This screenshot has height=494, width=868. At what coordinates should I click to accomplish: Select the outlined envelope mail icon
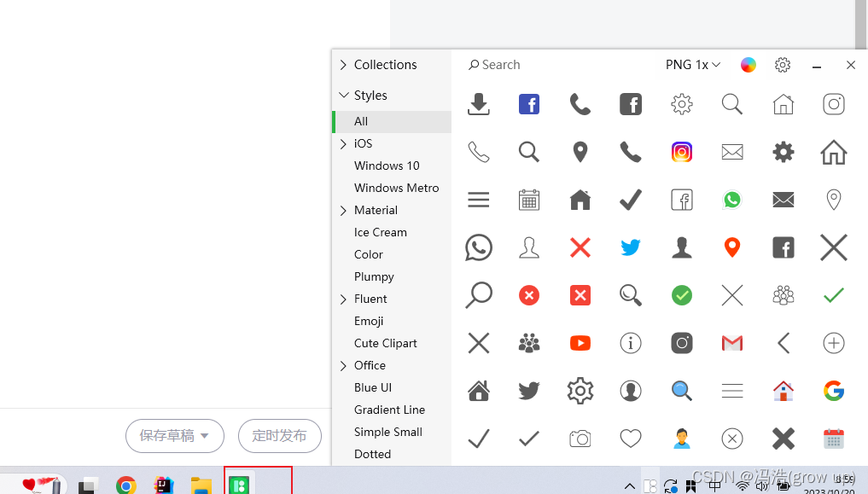731,152
